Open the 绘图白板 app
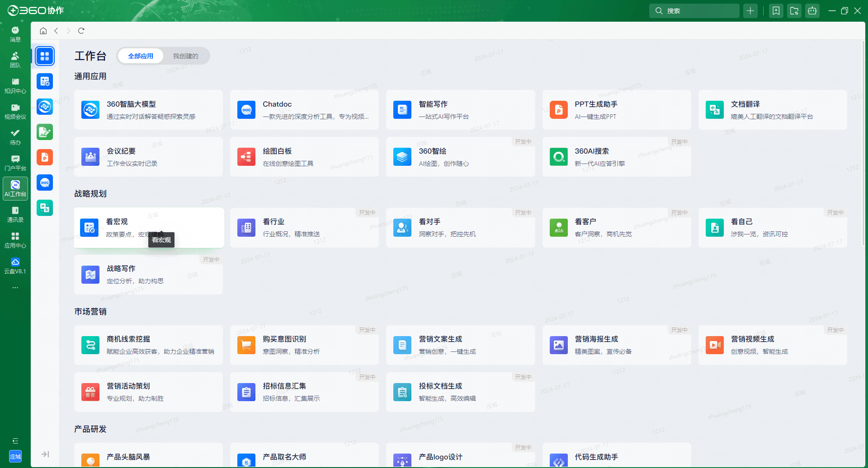868x468 pixels. 304,157
